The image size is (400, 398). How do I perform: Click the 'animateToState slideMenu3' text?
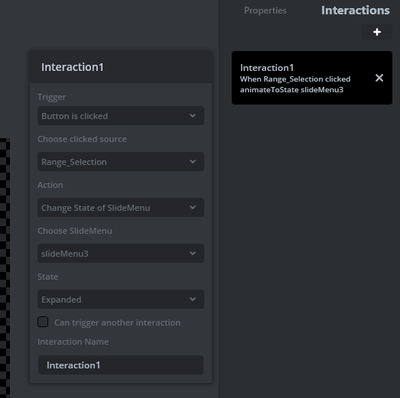pos(292,90)
